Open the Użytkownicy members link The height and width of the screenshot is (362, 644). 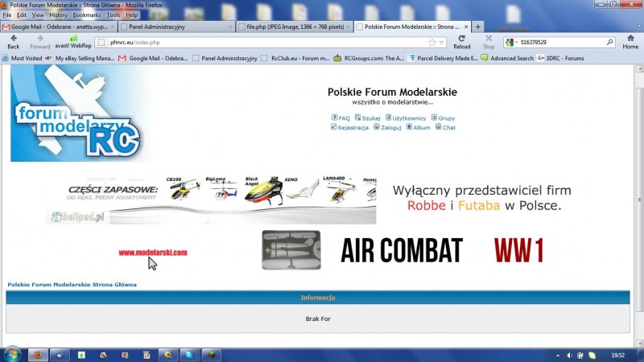tap(406, 117)
